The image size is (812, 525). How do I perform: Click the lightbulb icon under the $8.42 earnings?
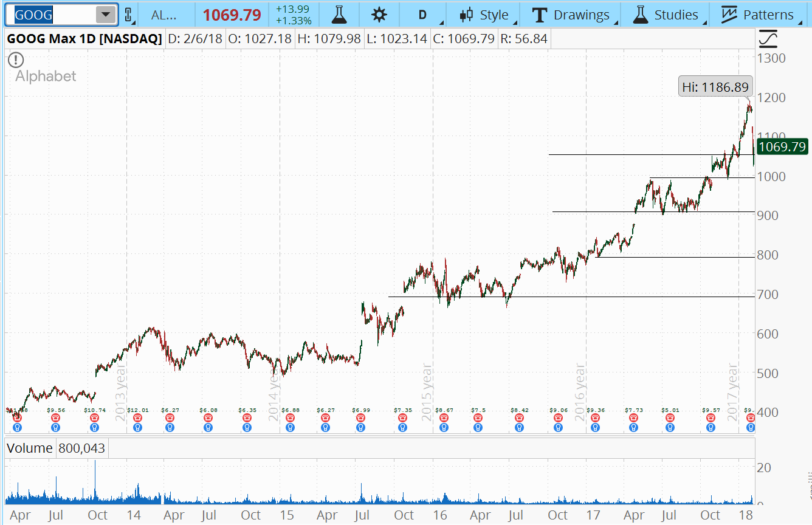pyautogui.click(x=519, y=428)
